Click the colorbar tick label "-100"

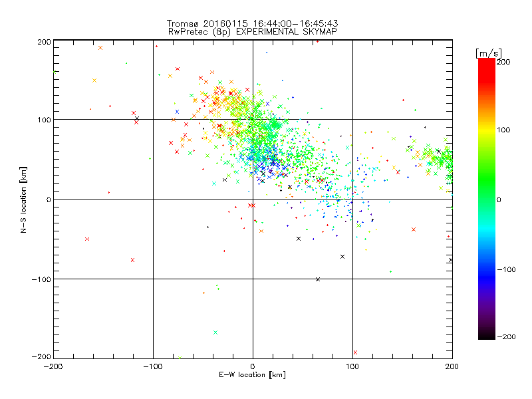pyautogui.click(x=506, y=269)
